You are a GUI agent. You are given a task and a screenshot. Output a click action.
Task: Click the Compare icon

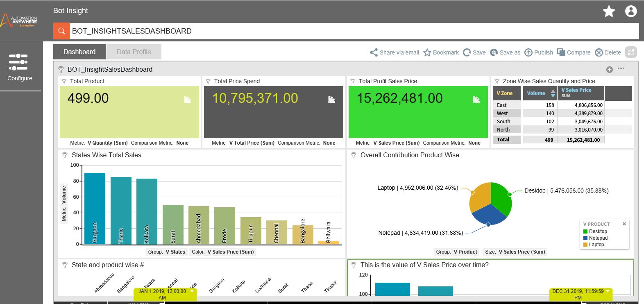click(x=561, y=52)
